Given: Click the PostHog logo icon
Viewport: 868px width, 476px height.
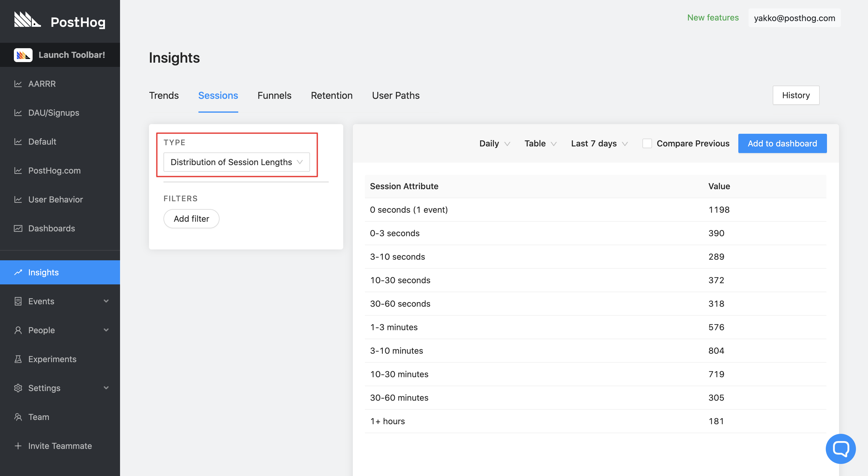Looking at the screenshot, I should [x=27, y=20].
